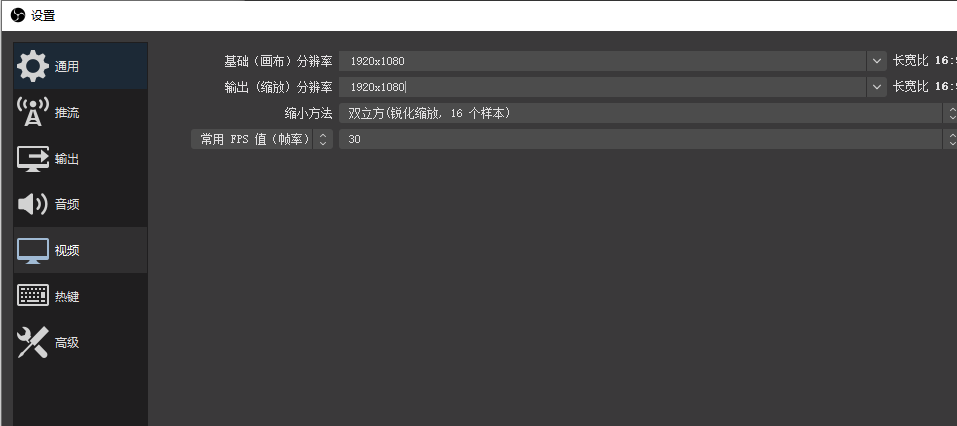
Task: Switch to the 热键 settings tab label
Action: (67, 297)
